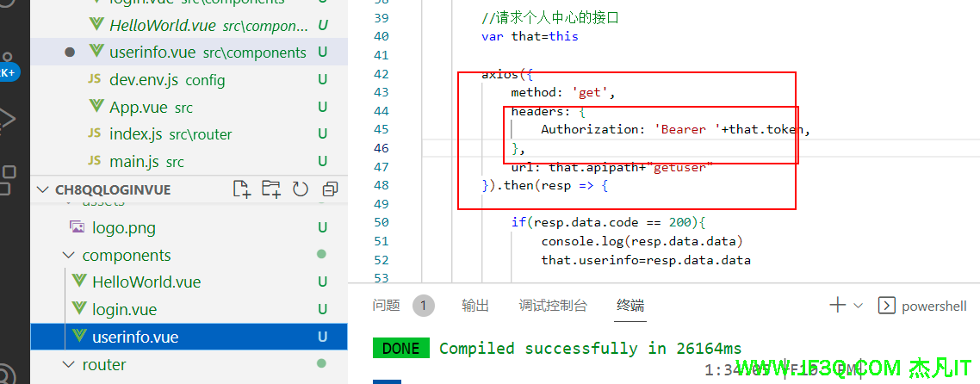Click the plus icon to create new terminal
The width and height of the screenshot is (980, 384).
837,306
